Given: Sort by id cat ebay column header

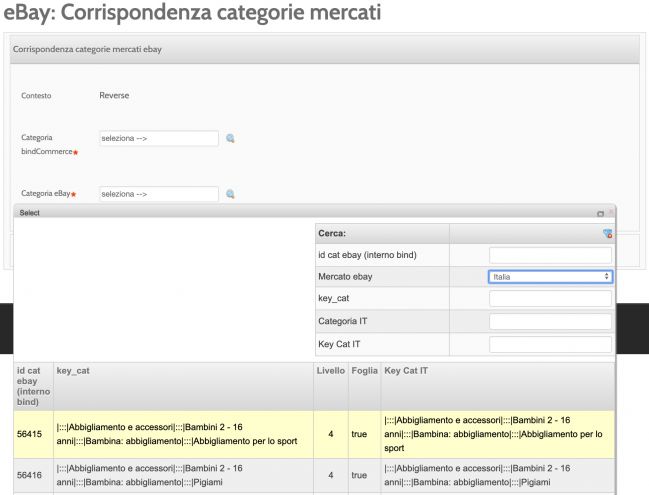Looking at the screenshot, I should [x=34, y=386].
